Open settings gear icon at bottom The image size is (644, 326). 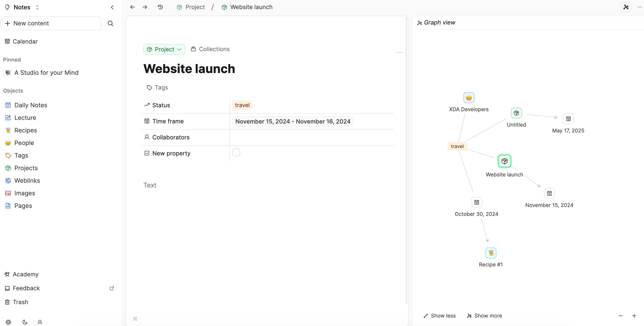coord(8,322)
